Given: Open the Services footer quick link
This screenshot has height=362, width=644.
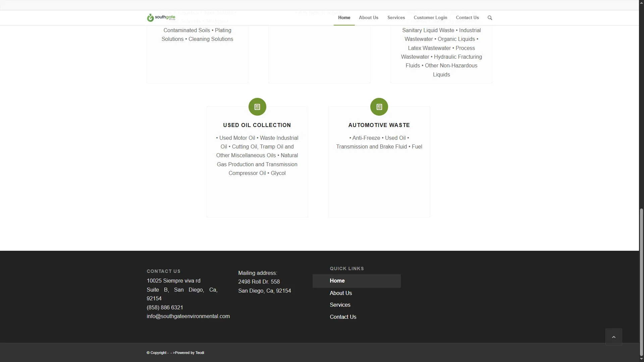Looking at the screenshot, I should (x=340, y=305).
